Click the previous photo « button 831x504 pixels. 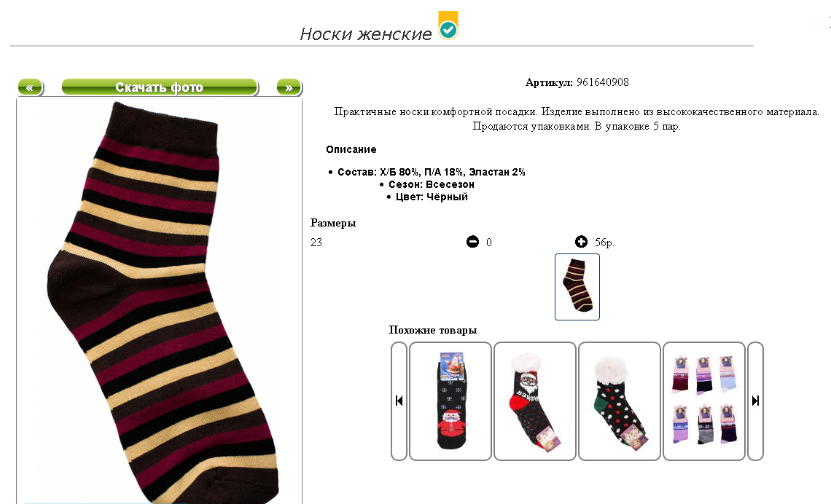[30, 87]
